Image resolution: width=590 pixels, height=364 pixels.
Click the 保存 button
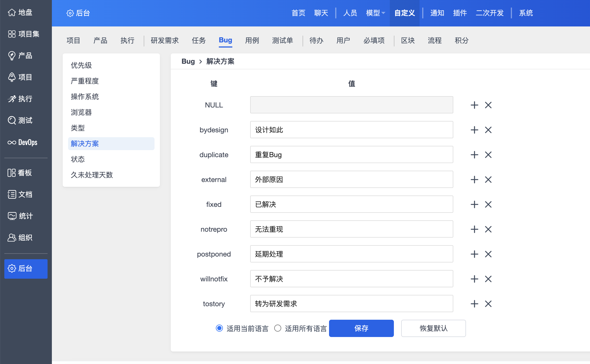[361, 328]
